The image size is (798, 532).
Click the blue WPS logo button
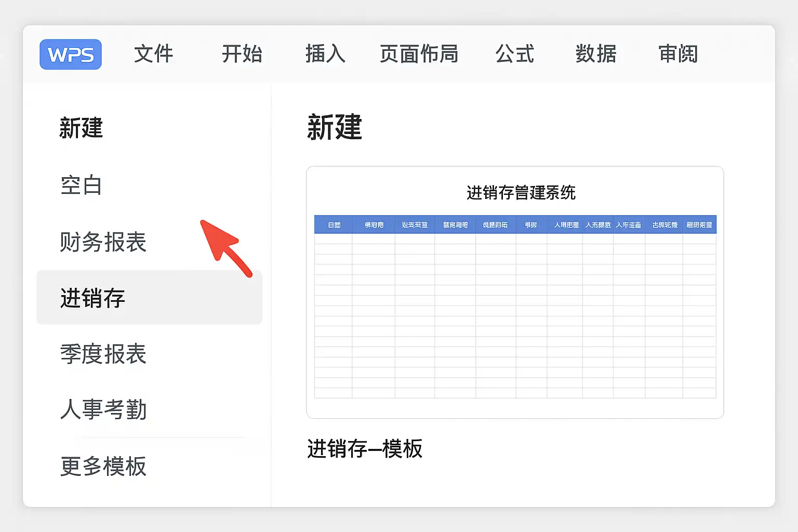tap(71, 55)
